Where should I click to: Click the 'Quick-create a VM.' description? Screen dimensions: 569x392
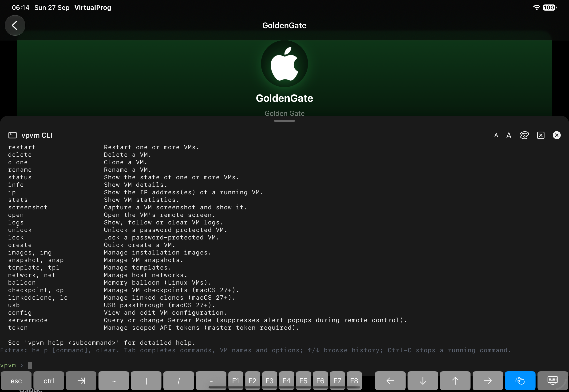coord(140,245)
